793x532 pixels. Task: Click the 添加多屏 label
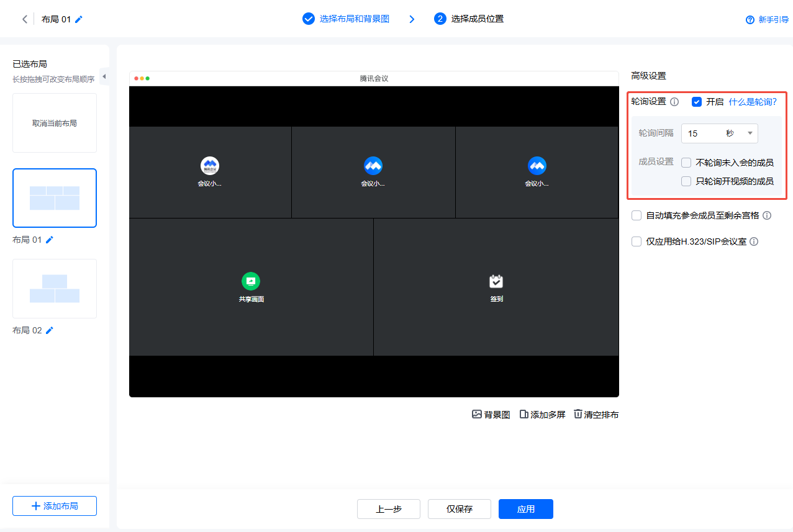coord(548,415)
